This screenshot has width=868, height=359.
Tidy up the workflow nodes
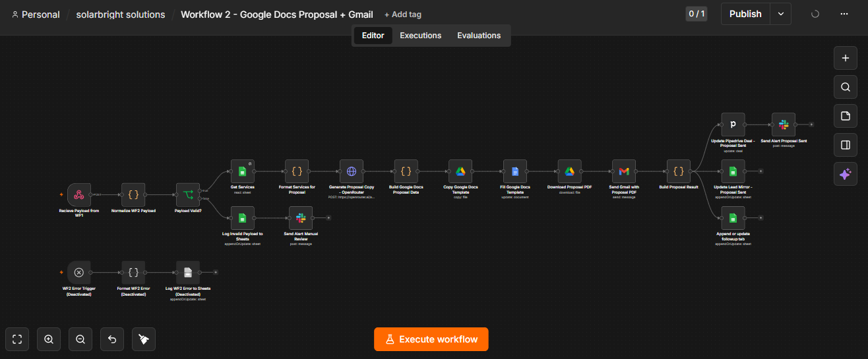pyautogui.click(x=144, y=339)
